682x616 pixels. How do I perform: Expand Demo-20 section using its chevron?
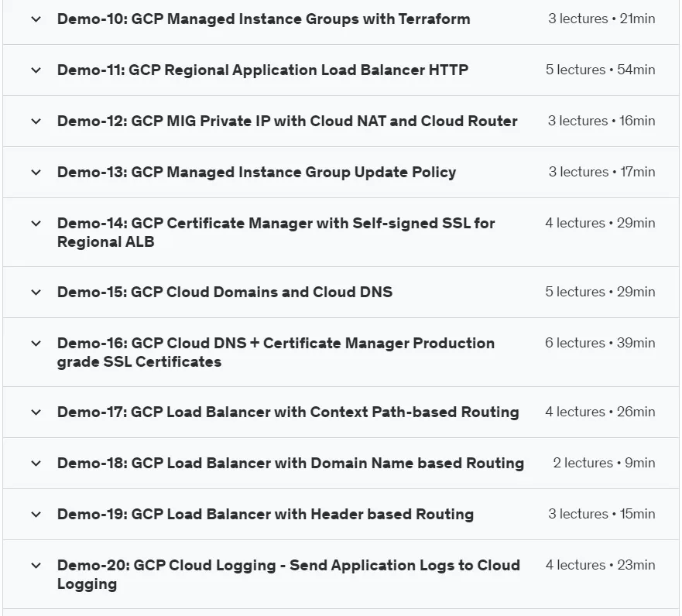pos(36,566)
